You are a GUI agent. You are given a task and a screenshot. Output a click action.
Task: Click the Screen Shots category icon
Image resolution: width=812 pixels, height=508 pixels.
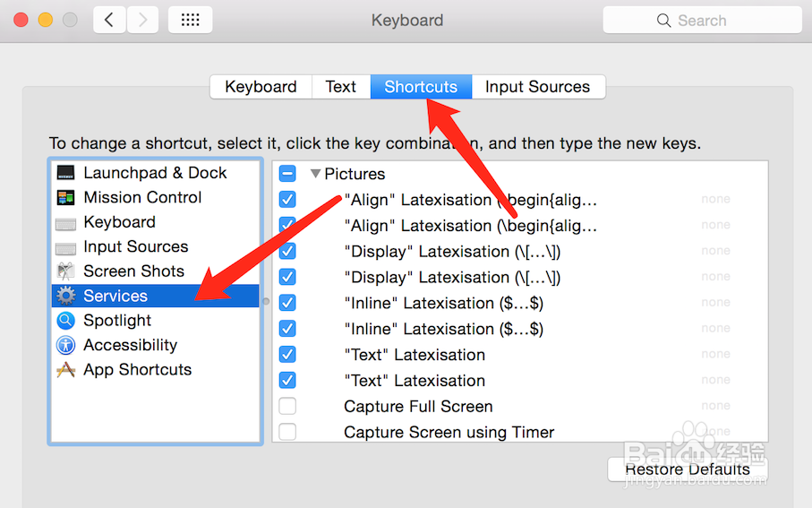(x=65, y=271)
